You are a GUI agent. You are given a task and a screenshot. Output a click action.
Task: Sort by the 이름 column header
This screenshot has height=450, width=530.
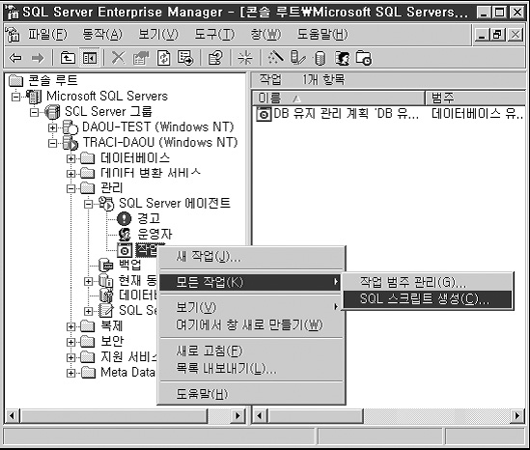coord(338,98)
